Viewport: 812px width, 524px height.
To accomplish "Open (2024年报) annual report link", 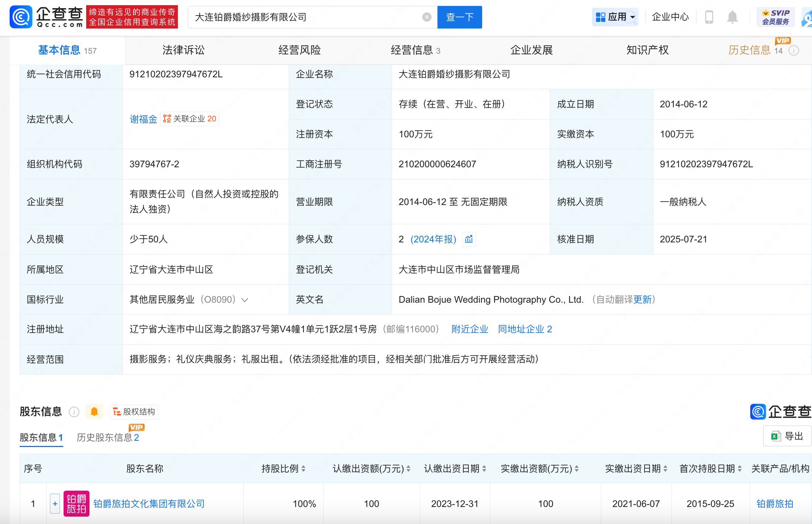I will 433,239.
